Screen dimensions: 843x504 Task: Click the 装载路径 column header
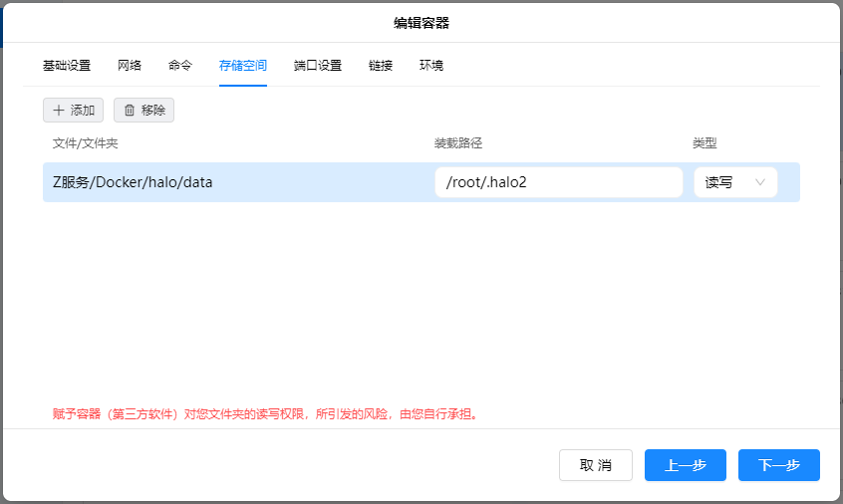coord(458,143)
